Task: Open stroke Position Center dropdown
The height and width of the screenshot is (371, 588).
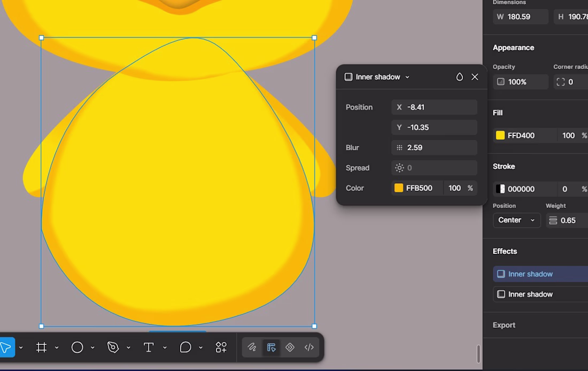Action: (516, 220)
